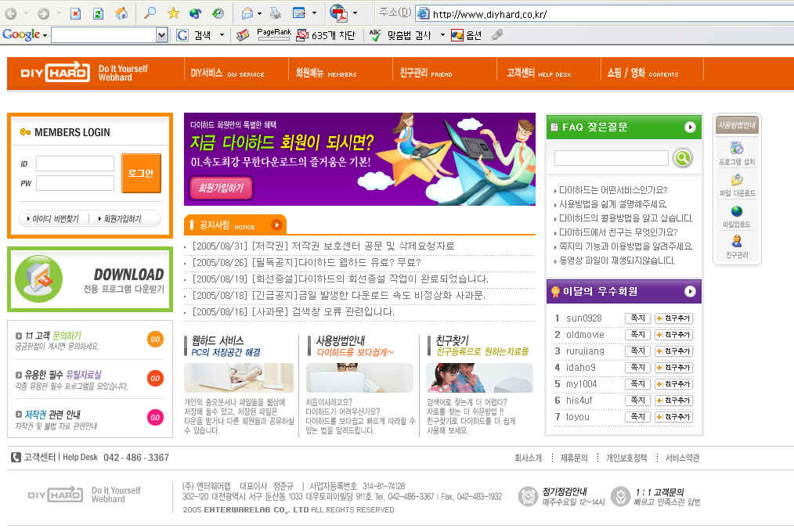Open the Mail envelope toolbar icon
Viewport: 794px width, 532px height.
pos(247,13)
